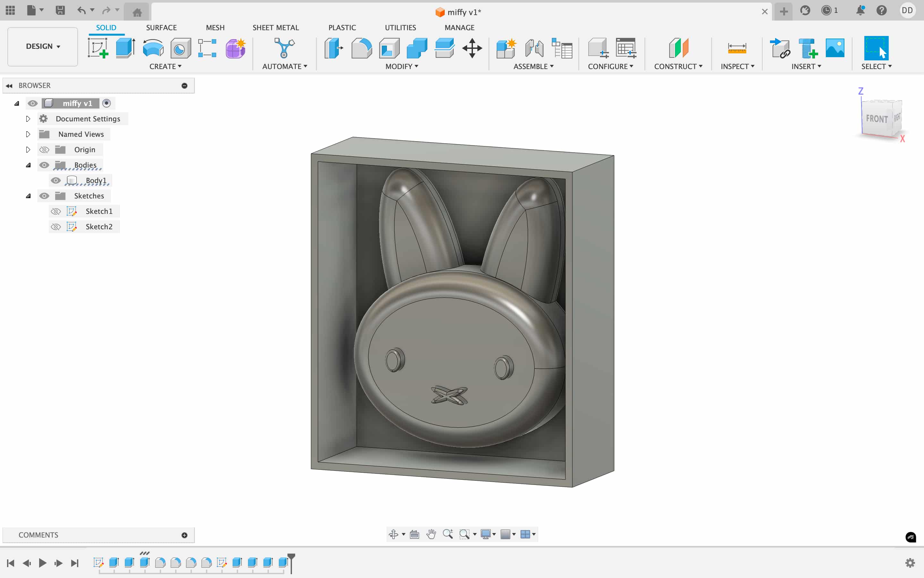Toggle visibility of miffy v1 component
This screenshot has height=578, width=924.
pos(32,103)
